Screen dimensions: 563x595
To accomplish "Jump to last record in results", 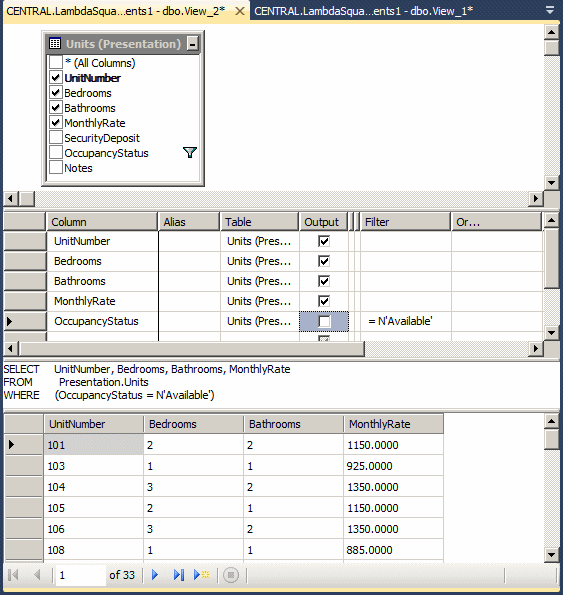I will (x=178, y=575).
